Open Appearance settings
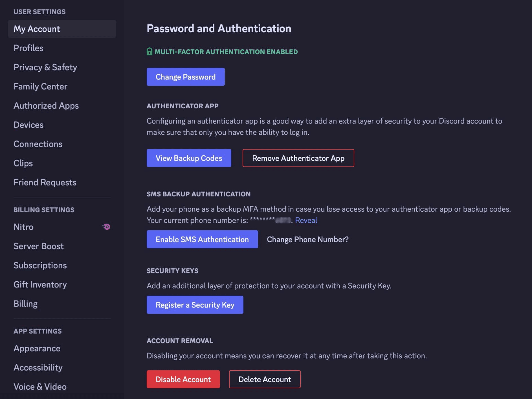532x399 pixels. click(x=62, y=348)
